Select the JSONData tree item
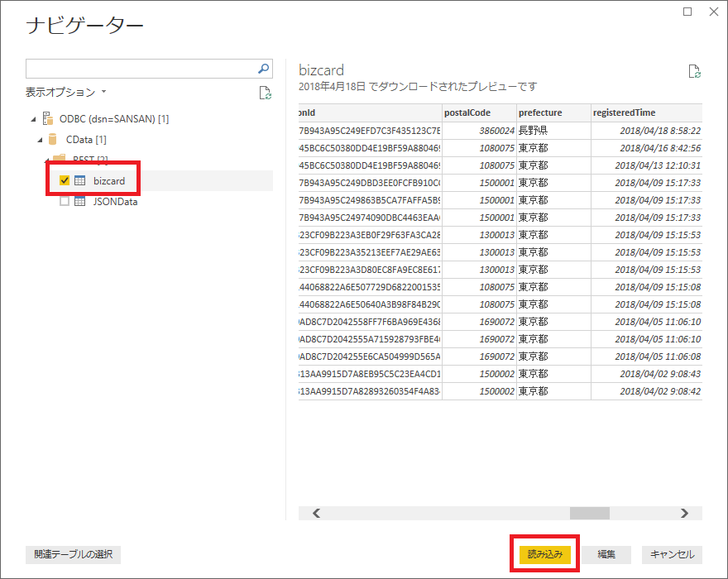The height and width of the screenshot is (579, 728). pos(115,202)
